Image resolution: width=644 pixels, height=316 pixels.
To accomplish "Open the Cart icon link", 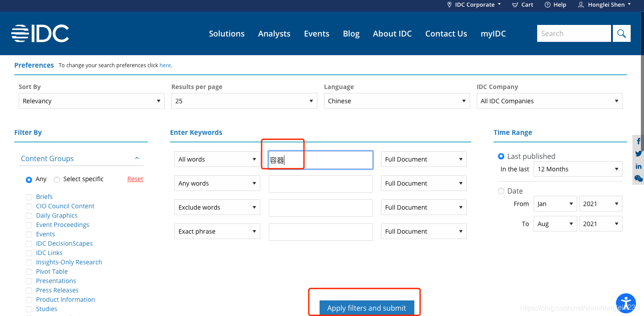I will (522, 5).
